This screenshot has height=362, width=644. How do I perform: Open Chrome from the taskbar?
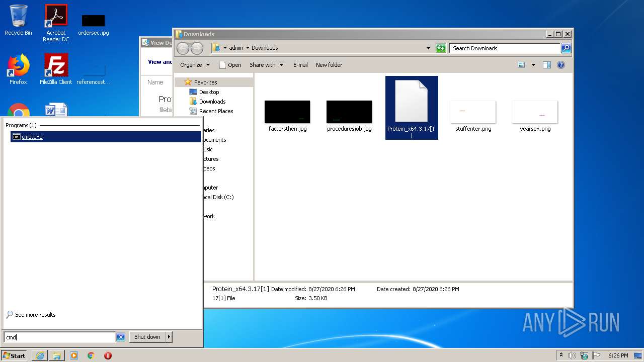(91, 355)
